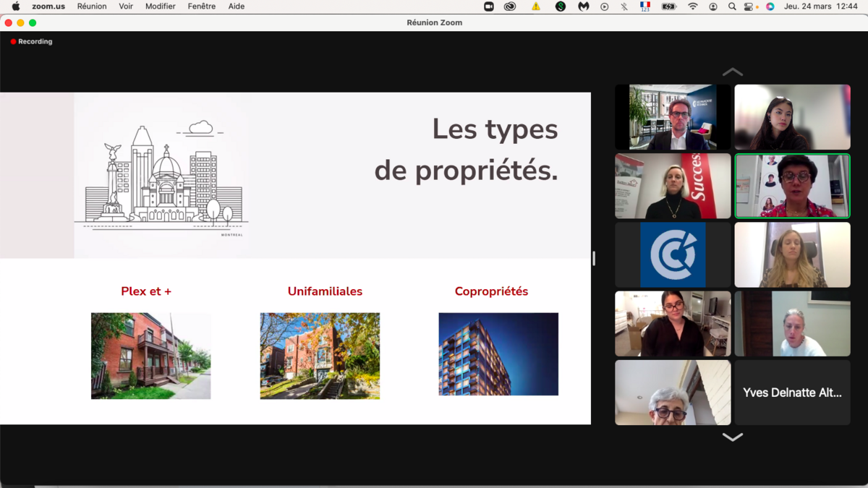Select the Yves Delnatte participant tile

(x=792, y=393)
